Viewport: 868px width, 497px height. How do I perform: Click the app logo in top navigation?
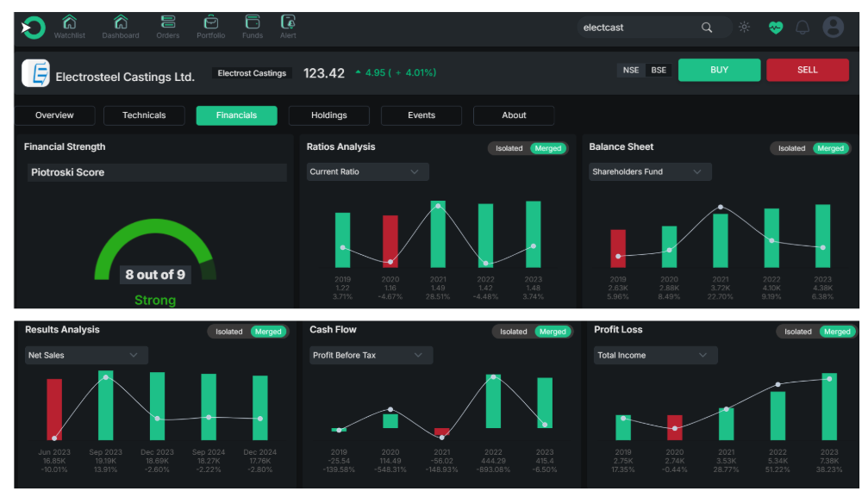tap(33, 27)
